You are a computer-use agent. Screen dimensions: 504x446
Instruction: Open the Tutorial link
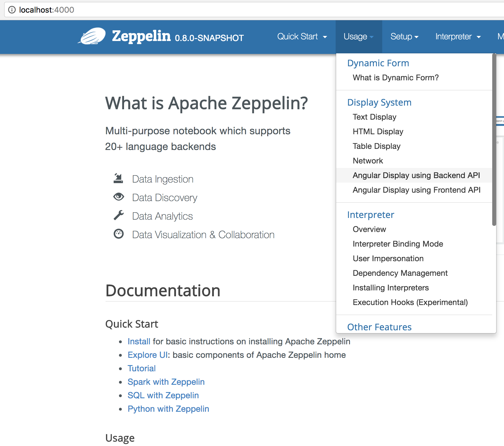click(141, 368)
